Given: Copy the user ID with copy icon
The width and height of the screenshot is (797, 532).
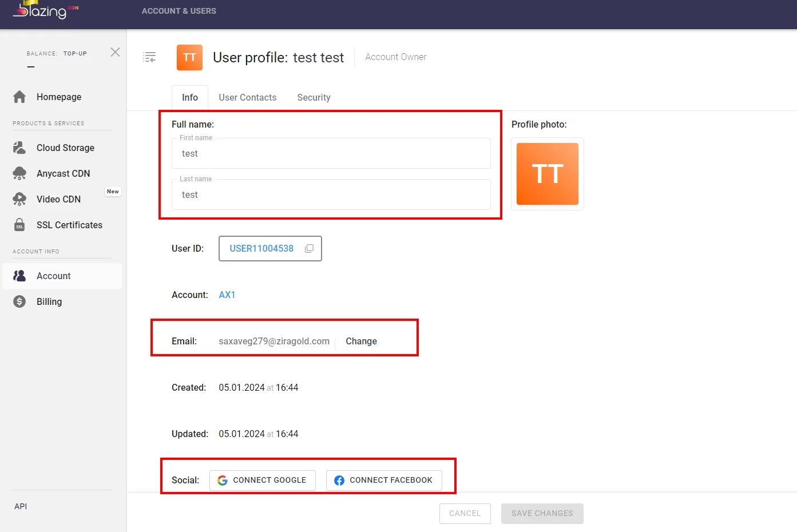Looking at the screenshot, I should click(x=310, y=248).
